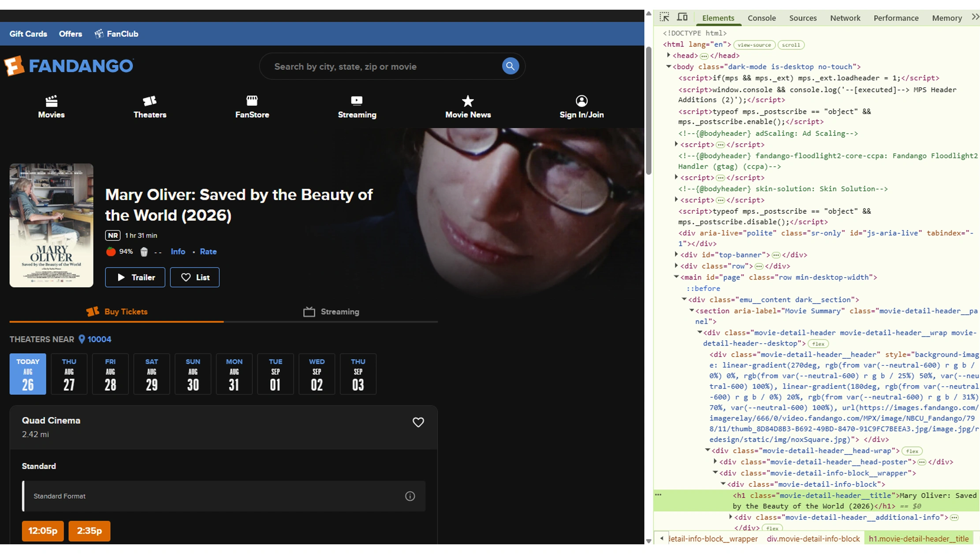Switch to DevTools Sources tab
This screenshot has width=980, height=554.
[803, 18]
